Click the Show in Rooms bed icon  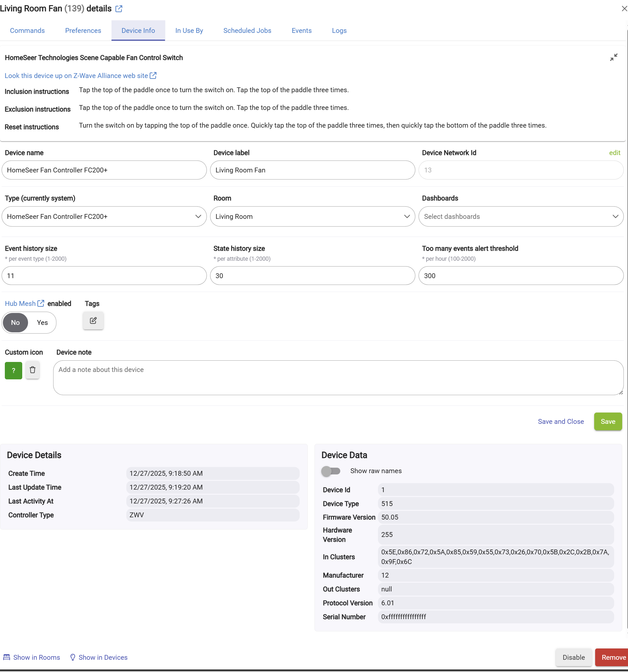(x=6, y=657)
